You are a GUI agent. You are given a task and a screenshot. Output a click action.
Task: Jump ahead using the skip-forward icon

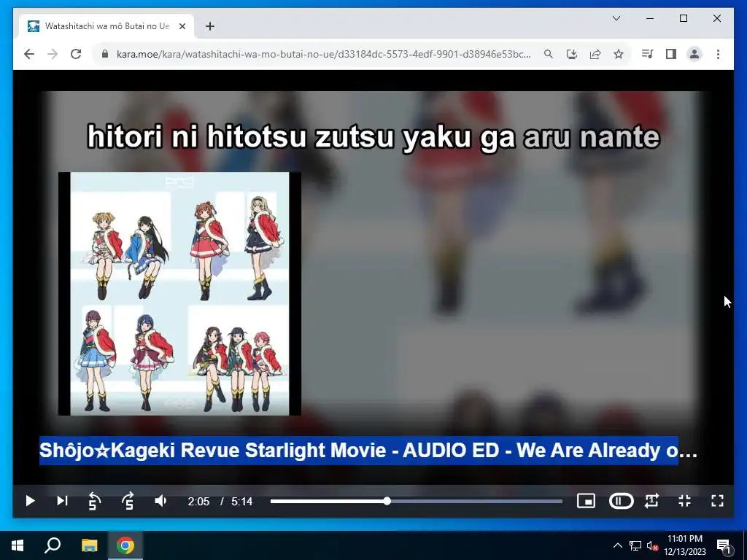(128, 501)
